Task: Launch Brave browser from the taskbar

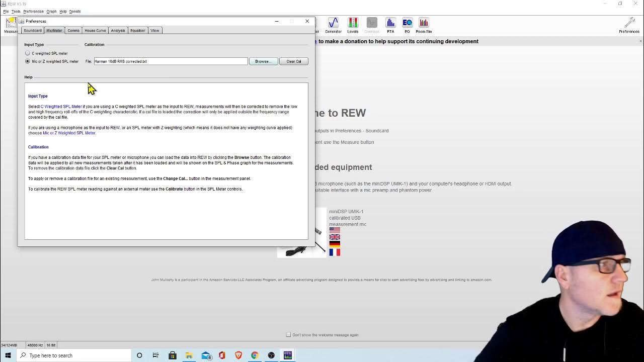Action: (x=238, y=355)
